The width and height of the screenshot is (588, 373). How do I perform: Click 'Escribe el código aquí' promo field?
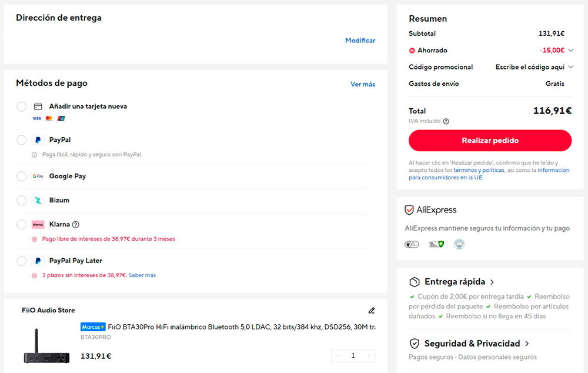click(x=530, y=67)
